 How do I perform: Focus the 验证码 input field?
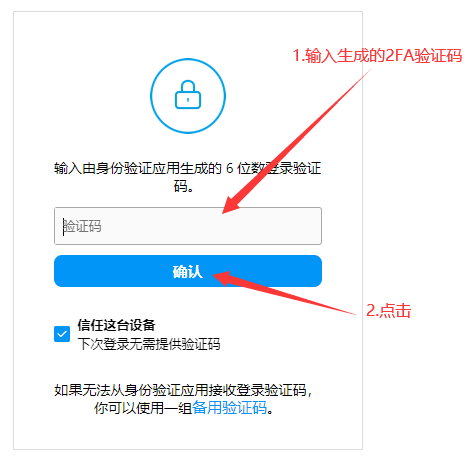pyautogui.click(x=188, y=226)
